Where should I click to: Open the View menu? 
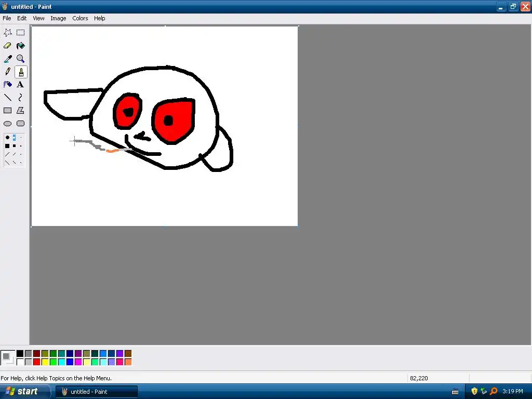pyautogui.click(x=38, y=18)
